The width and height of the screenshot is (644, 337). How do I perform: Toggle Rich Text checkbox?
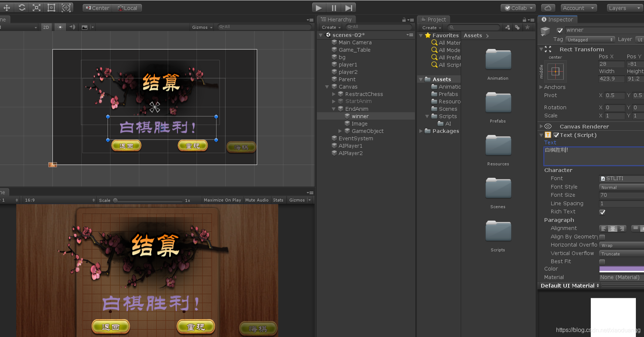pyautogui.click(x=602, y=212)
